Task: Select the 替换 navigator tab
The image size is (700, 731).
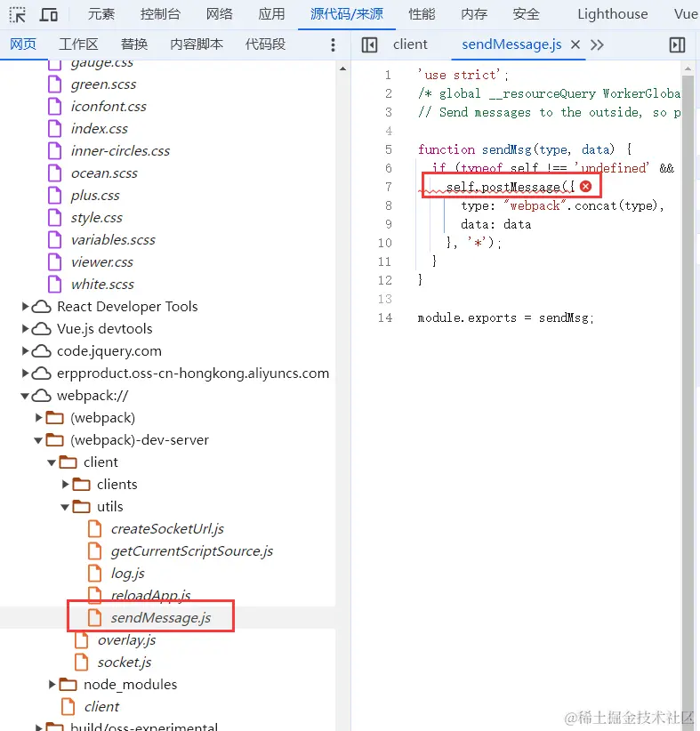Action: [x=134, y=44]
